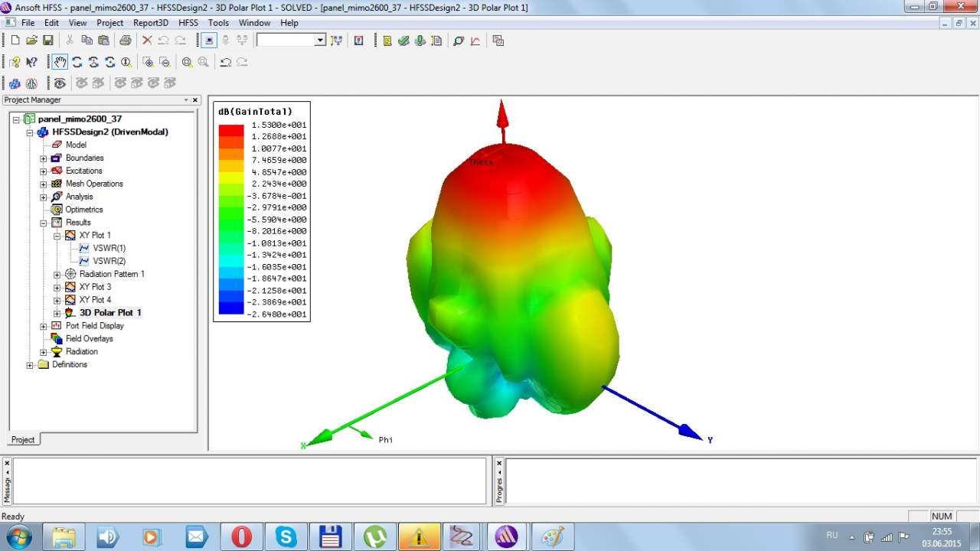
Task: Click the Paste clipboard icon
Action: (103, 41)
